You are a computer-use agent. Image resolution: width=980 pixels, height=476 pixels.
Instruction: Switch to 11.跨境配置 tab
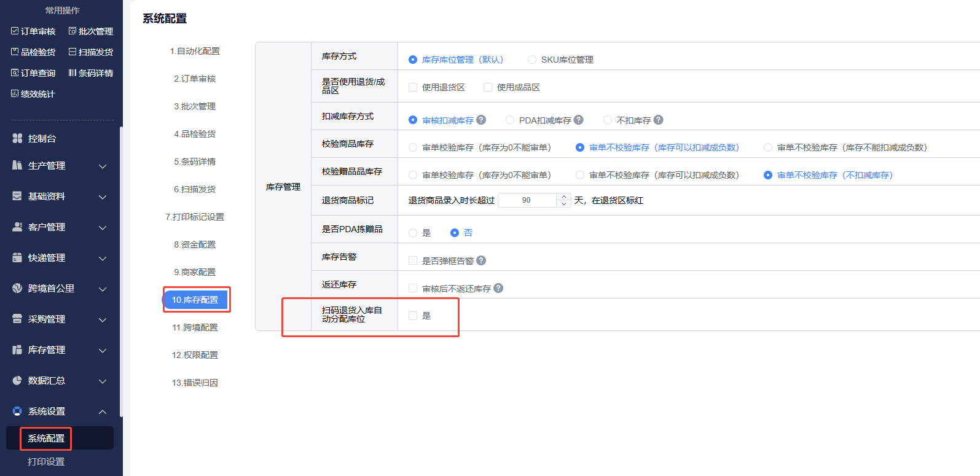pyautogui.click(x=195, y=327)
